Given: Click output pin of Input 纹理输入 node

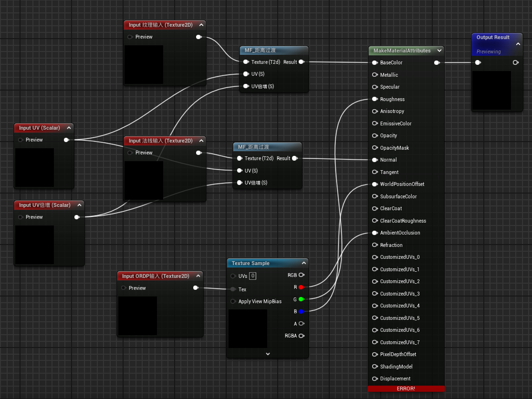Looking at the screenshot, I should pyautogui.click(x=199, y=37).
